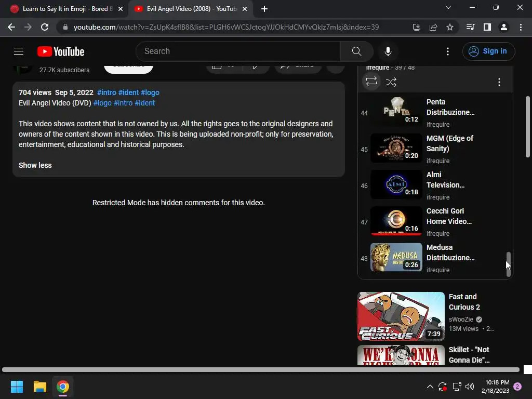Screen dimensions: 532x399
Task: Click ifrequire under Medusa Distribuzione
Action: click(437, 270)
